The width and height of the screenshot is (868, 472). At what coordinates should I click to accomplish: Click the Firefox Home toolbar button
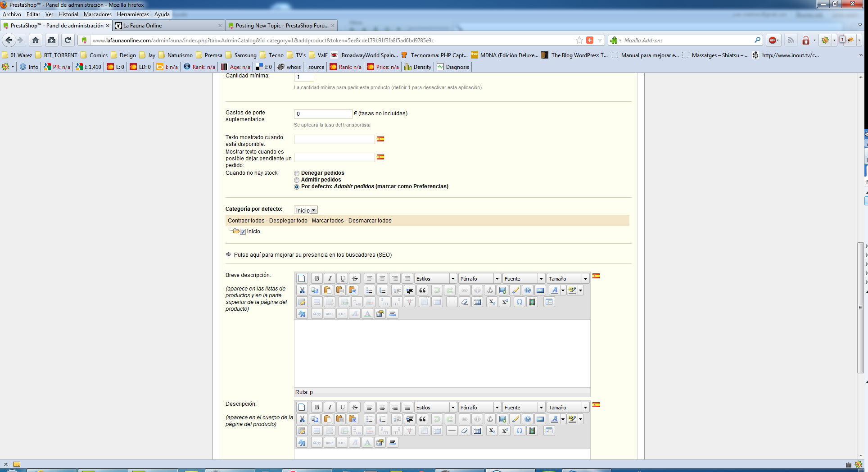coord(36,40)
